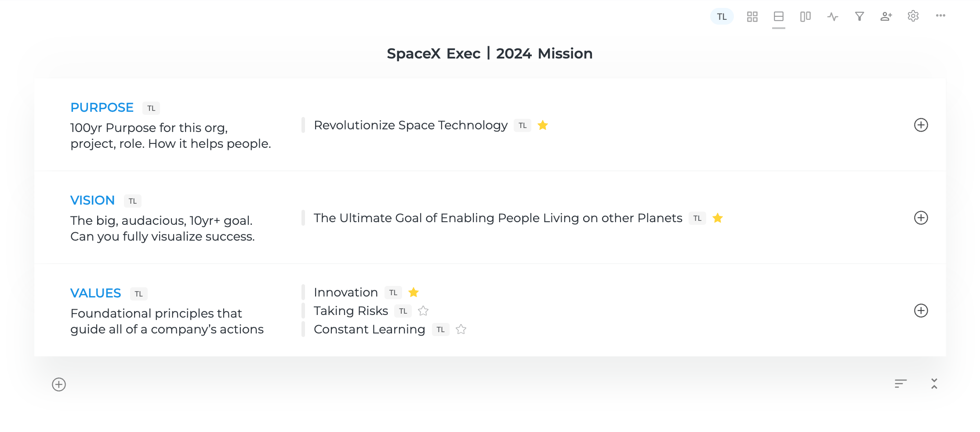Click the sort icon at bottom right
This screenshot has height=432, width=980.
(x=900, y=384)
